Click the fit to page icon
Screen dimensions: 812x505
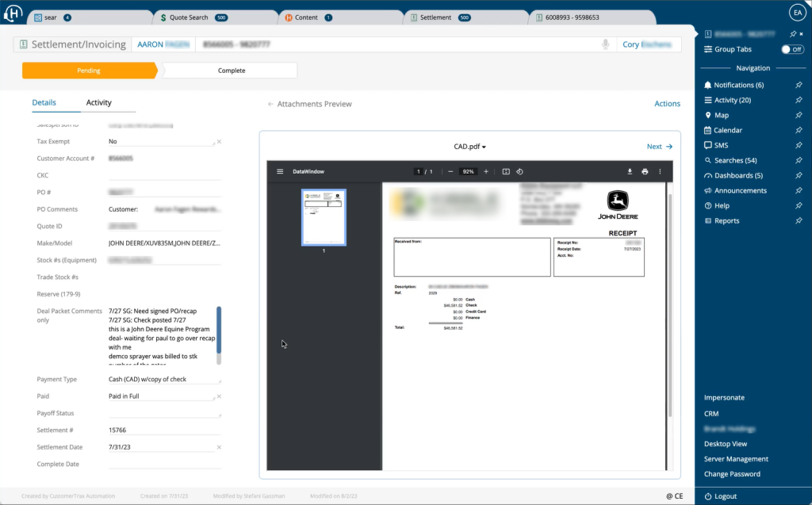(506, 171)
